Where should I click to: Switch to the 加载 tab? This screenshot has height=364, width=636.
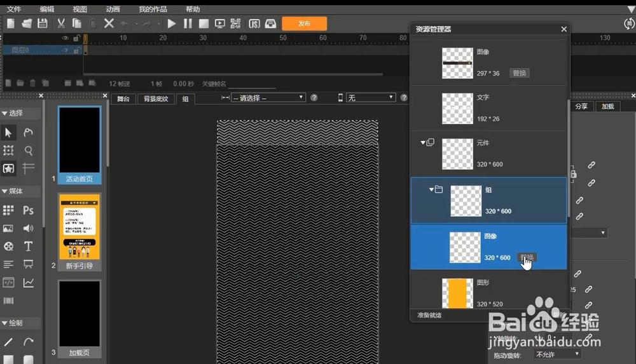(607, 106)
